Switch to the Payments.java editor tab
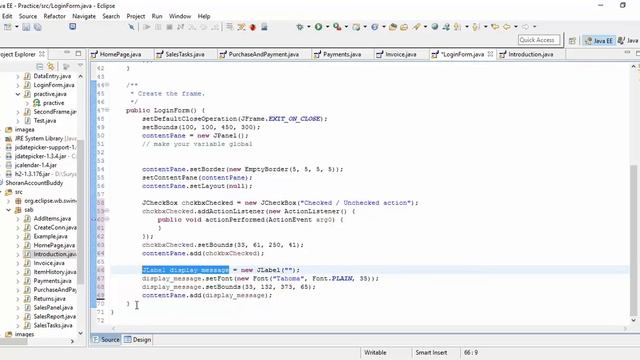The image size is (640, 360). coord(342,54)
